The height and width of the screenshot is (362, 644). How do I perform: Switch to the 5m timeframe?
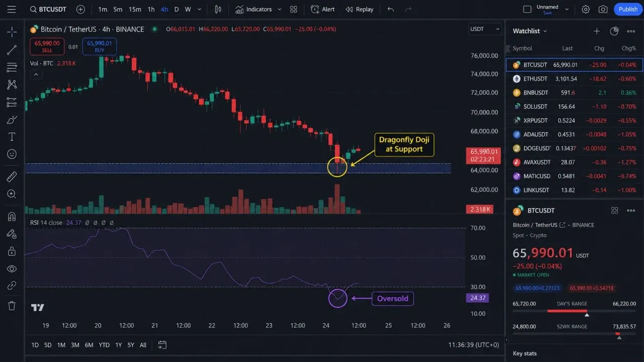tap(118, 9)
